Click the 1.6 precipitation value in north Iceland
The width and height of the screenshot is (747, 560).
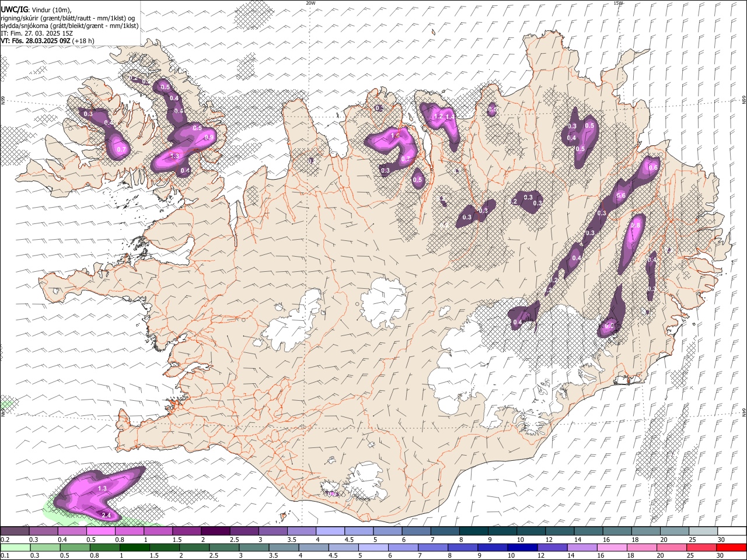(395, 135)
